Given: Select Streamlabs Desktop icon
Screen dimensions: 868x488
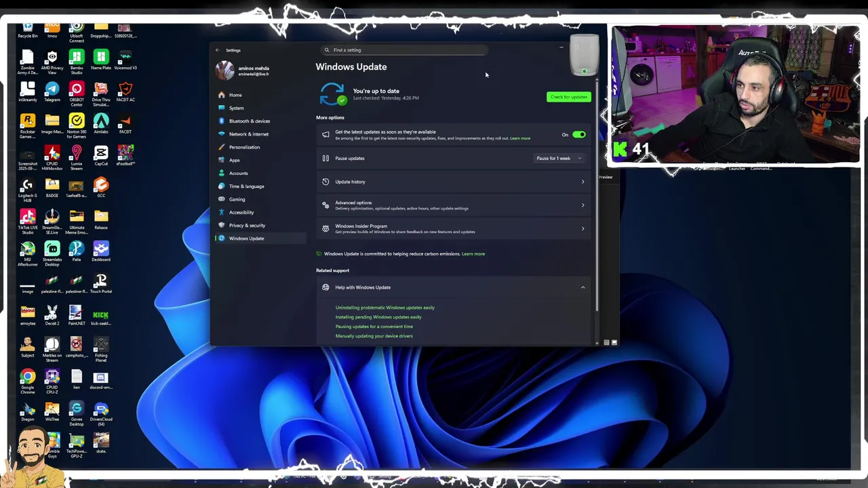Looking at the screenshot, I should 52,253.
